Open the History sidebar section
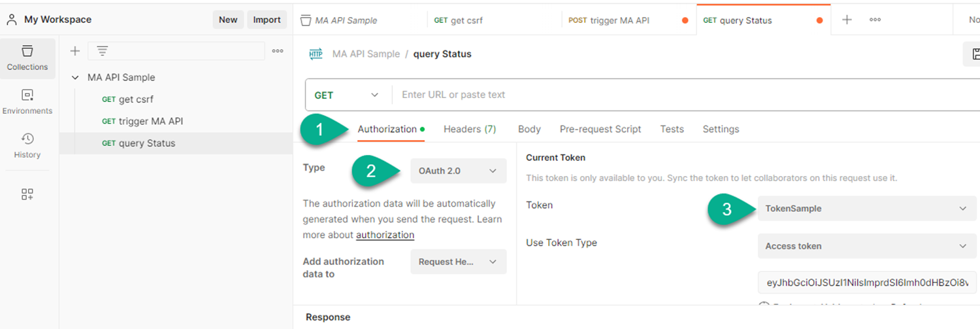Viewport: 980px width, 329px height. [x=27, y=146]
